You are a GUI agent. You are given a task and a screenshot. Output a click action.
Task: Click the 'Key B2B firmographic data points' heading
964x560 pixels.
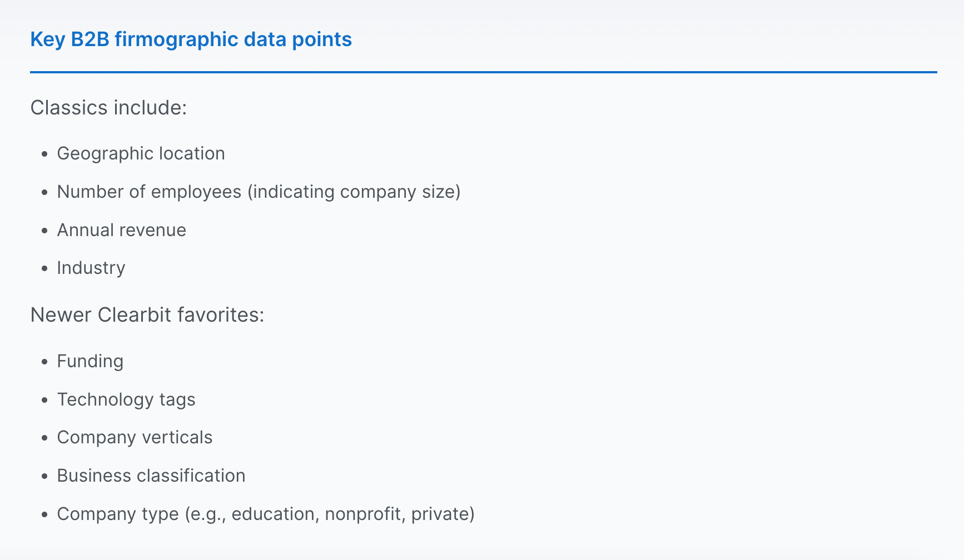point(191,39)
